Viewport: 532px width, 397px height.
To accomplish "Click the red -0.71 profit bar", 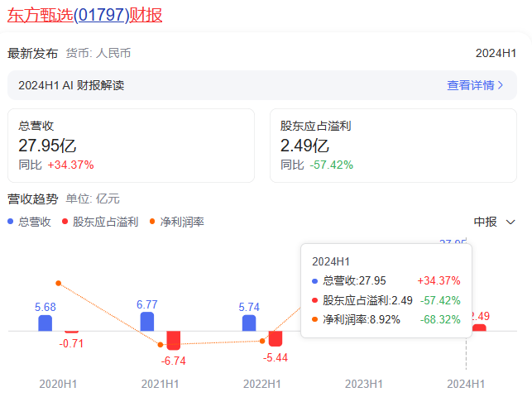I will (72, 332).
